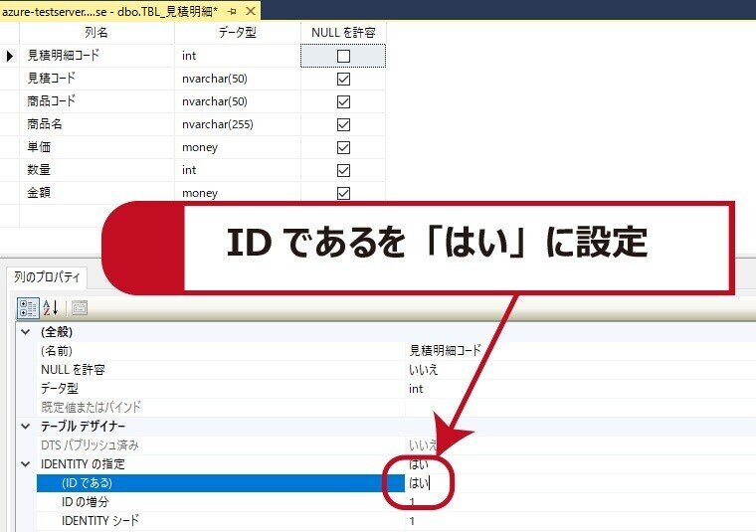This screenshot has width=756, height=532.
Task: Click the Property Pages icon in the properties toolbar
Action: tap(80, 308)
